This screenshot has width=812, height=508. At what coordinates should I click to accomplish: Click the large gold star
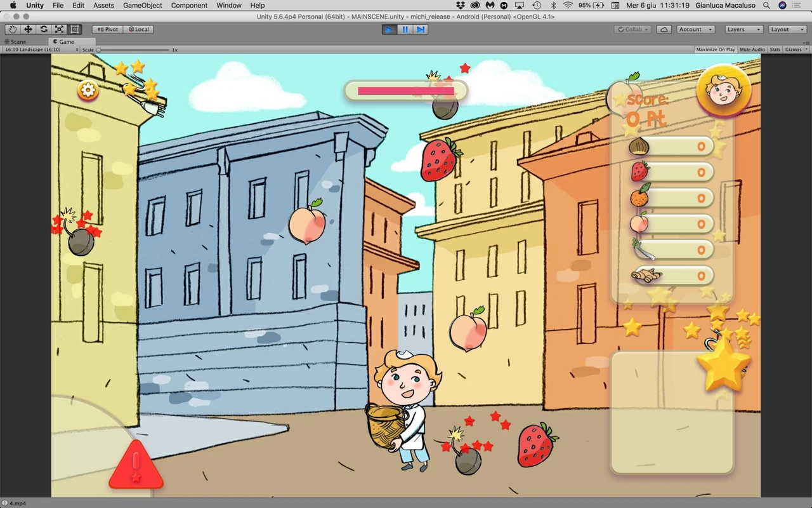pos(723,364)
